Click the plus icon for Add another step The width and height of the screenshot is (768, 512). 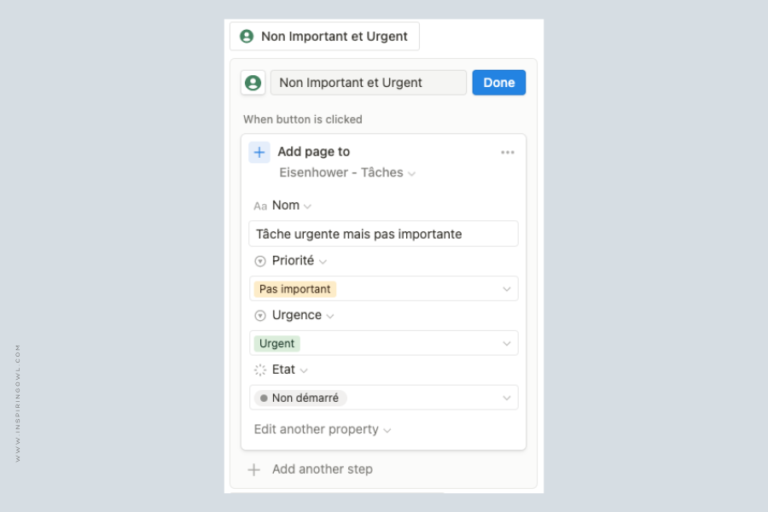254,470
